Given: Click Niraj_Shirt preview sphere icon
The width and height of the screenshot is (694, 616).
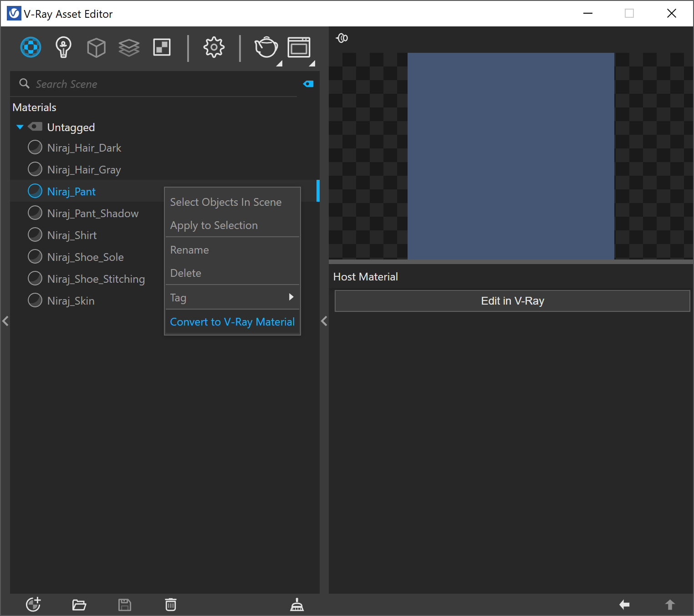Looking at the screenshot, I should click(35, 235).
